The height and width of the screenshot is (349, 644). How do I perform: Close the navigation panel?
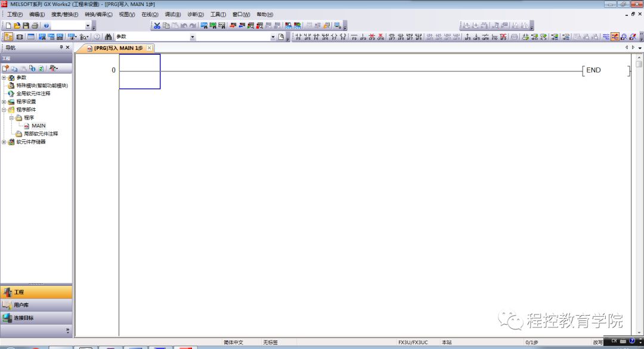click(x=68, y=47)
